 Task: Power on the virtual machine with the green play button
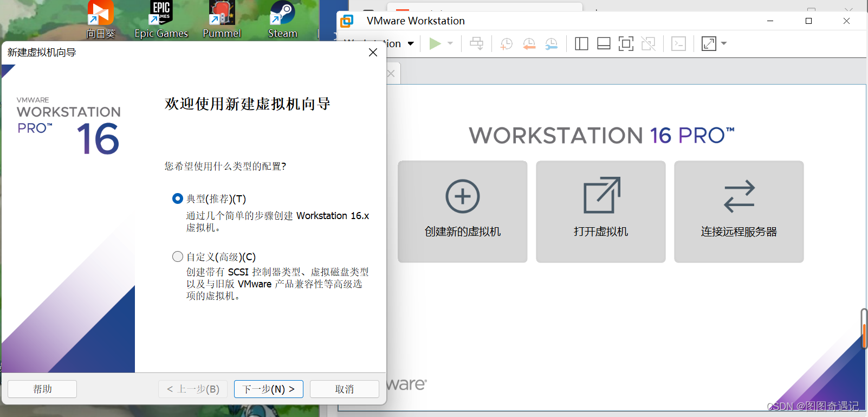[x=435, y=43]
